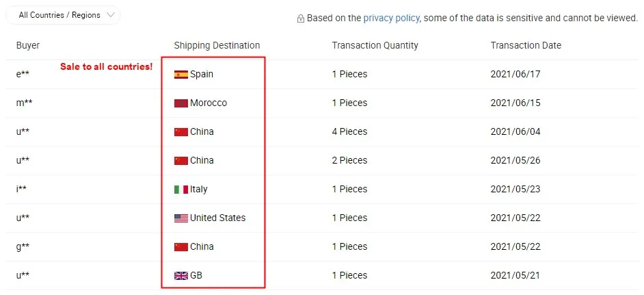
Task: Expand the country filter chevron arrow
Action: tap(111, 15)
